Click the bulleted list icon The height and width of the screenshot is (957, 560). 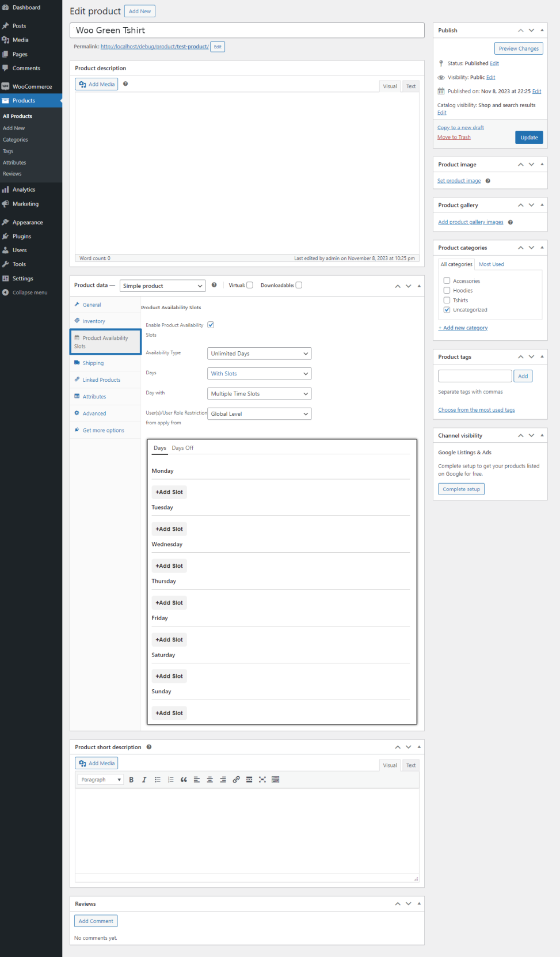158,780
